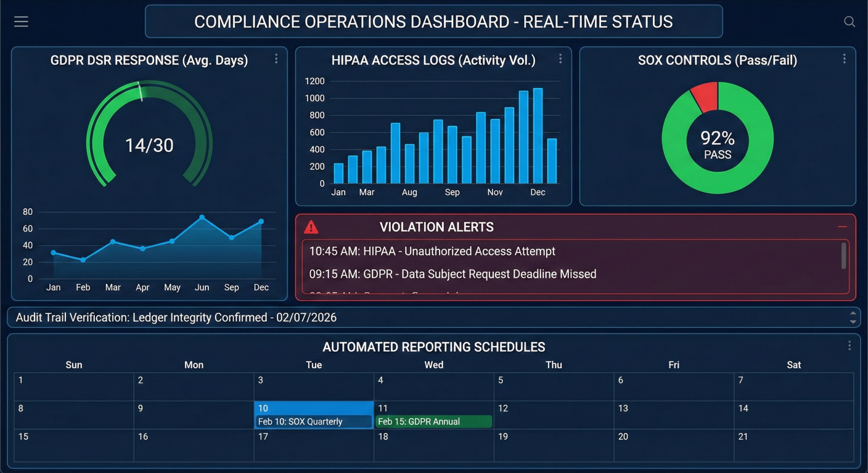Collapse the Violation Alerts panel
Image resolution: width=868 pixels, height=473 pixels.
(x=842, y=227)
